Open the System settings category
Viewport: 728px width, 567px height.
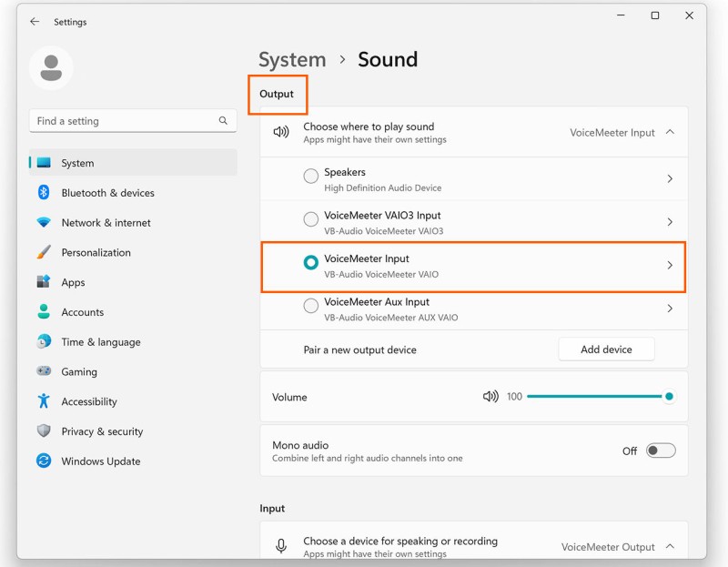[133, 163]
